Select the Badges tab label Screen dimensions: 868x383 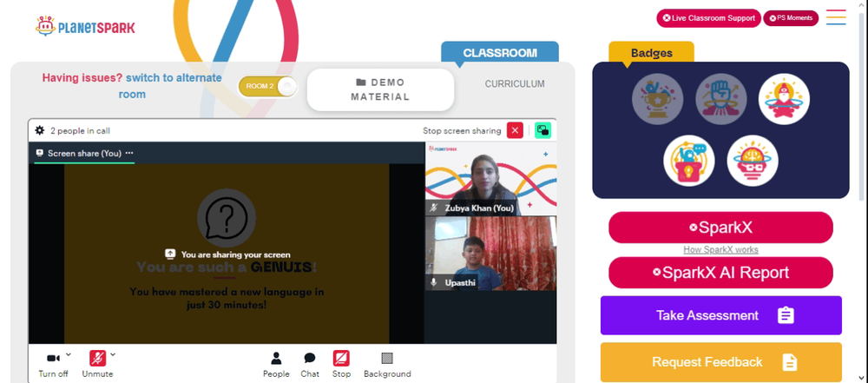(652, 53)
